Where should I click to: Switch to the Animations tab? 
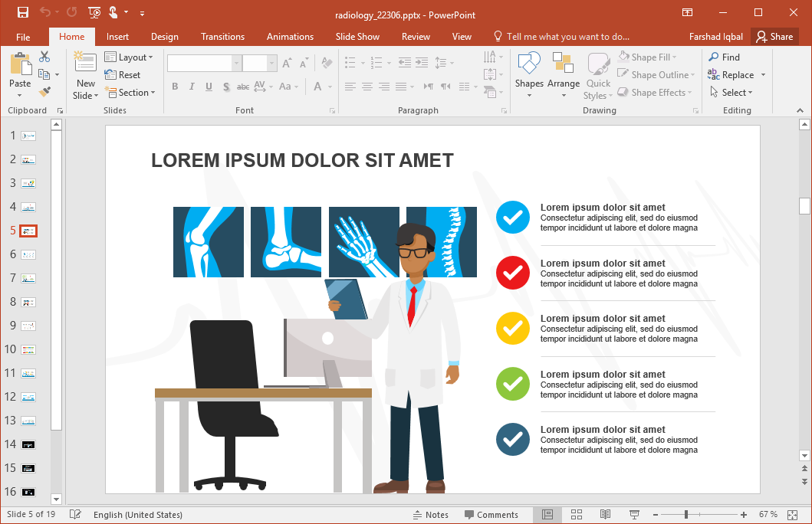pyautogui.click(x=290, y=37)
